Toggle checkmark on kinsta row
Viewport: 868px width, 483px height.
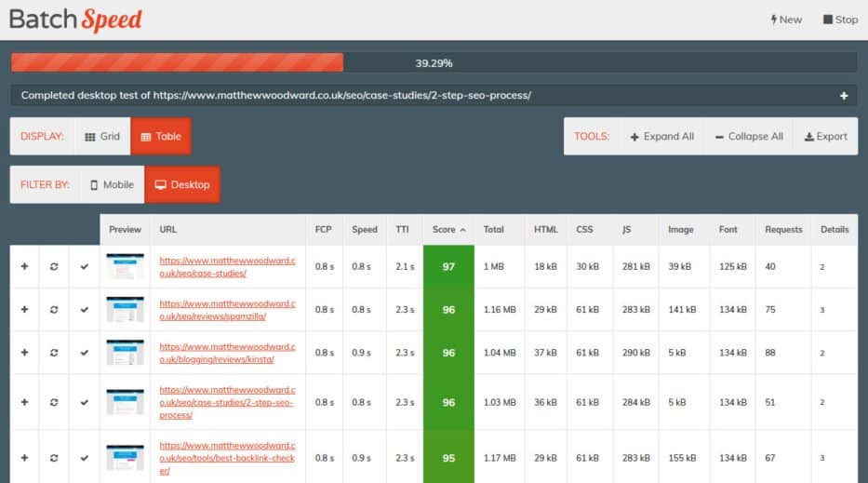coord(84,353)
